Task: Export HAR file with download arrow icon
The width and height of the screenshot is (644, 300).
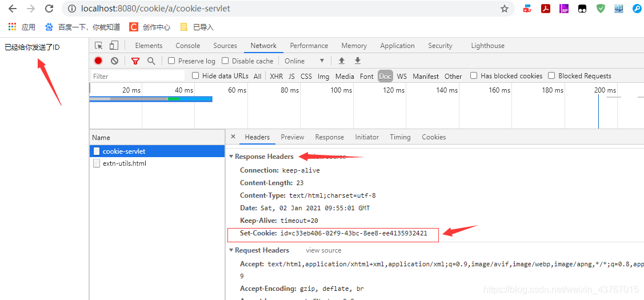Action: click(358, 61)
